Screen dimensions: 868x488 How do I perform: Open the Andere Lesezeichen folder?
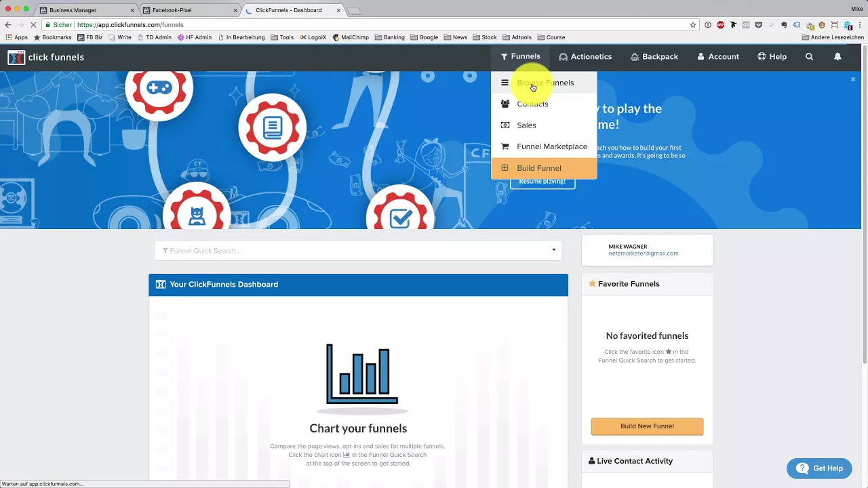(833, 37)
